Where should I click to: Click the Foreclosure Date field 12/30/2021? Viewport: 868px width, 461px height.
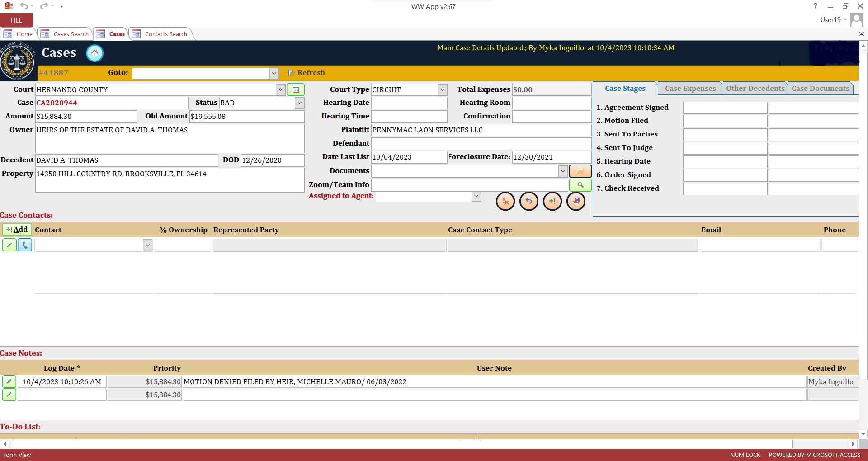(x=552, y=157)
